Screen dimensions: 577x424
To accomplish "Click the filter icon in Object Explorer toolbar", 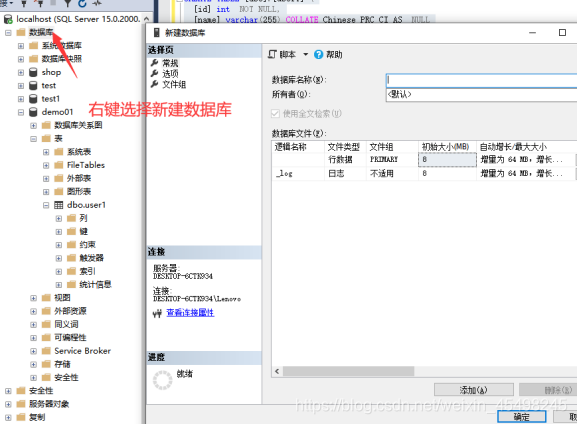I will click(x=68, y=3).
